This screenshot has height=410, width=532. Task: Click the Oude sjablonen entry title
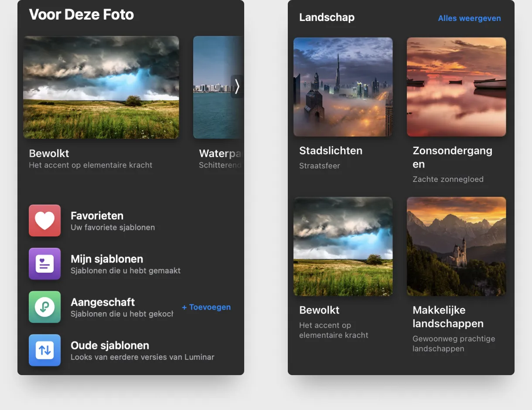(x=110, y=345)
